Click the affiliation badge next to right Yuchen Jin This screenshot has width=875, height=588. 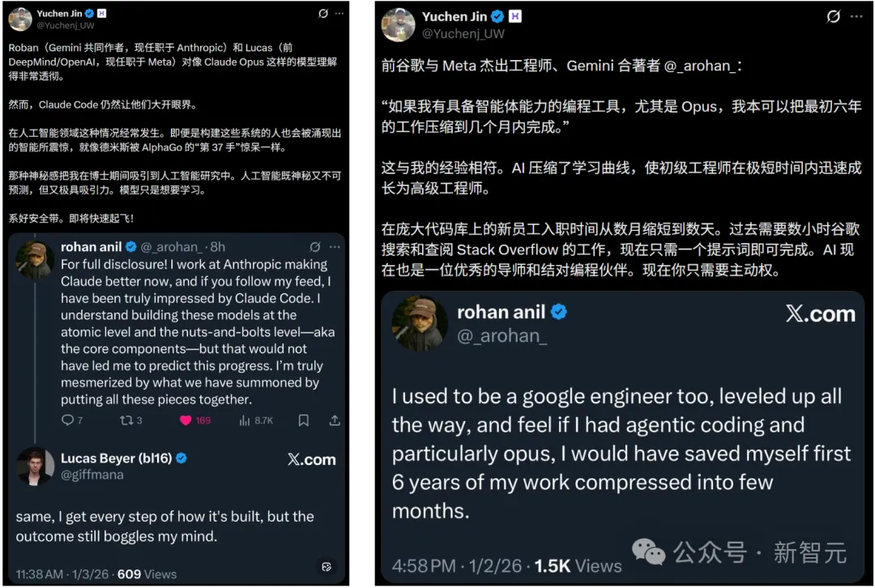click(515, 17)
